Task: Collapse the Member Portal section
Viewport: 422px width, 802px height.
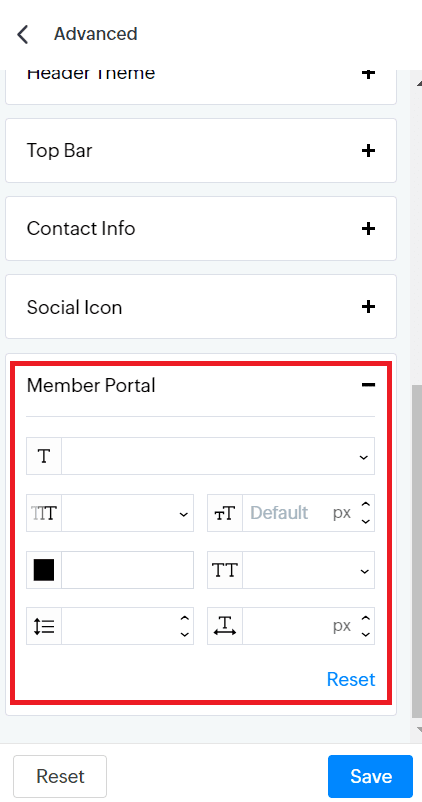Action: [x=368, y=385]
